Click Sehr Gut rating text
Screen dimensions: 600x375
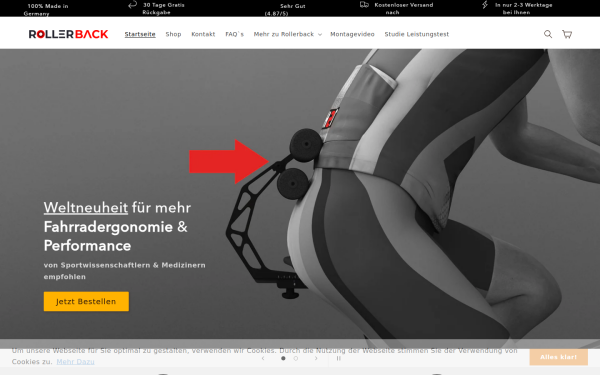point(285,10)
